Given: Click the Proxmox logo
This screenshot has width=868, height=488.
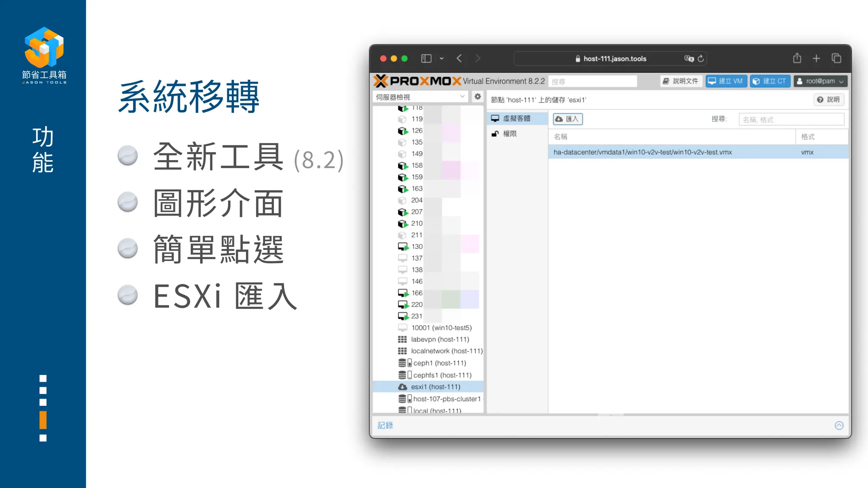Looking at the screenshot, I should click(417, 81).
